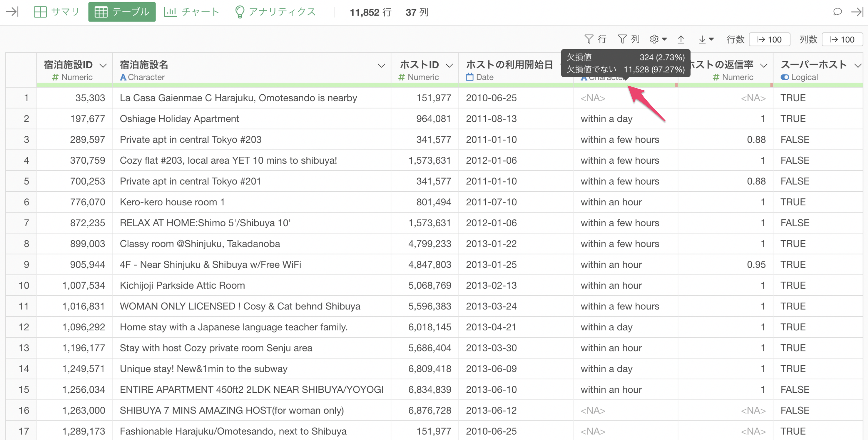
Task: Click the 11,852 行 row count label
Action: point(370,12)
